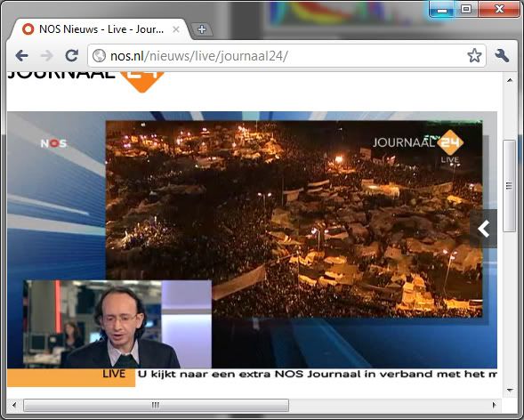Click the Journaal 24 logo at page top
This screenshot has height=420, width=524.
[x=86, y=81]
